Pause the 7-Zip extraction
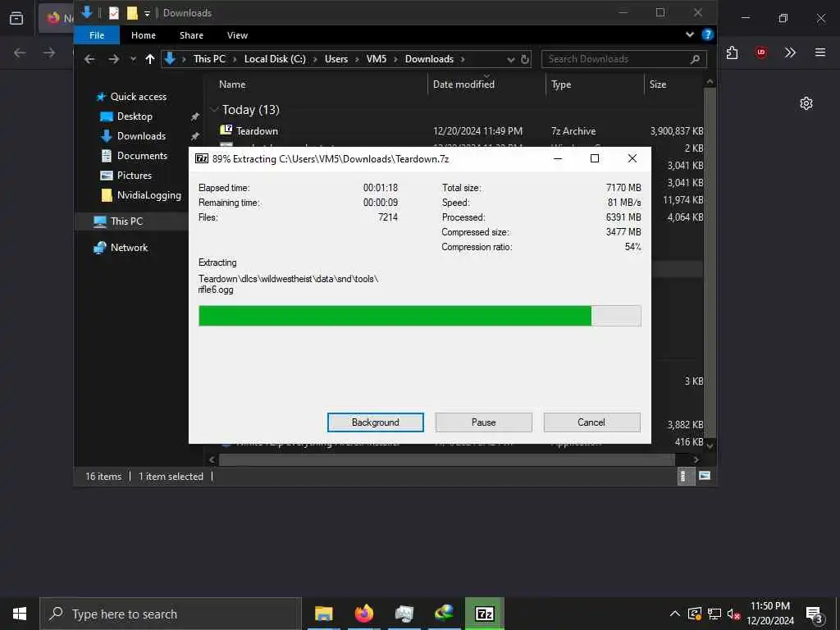840x630 pixels. pyautogui.click(x=483, y=422)
